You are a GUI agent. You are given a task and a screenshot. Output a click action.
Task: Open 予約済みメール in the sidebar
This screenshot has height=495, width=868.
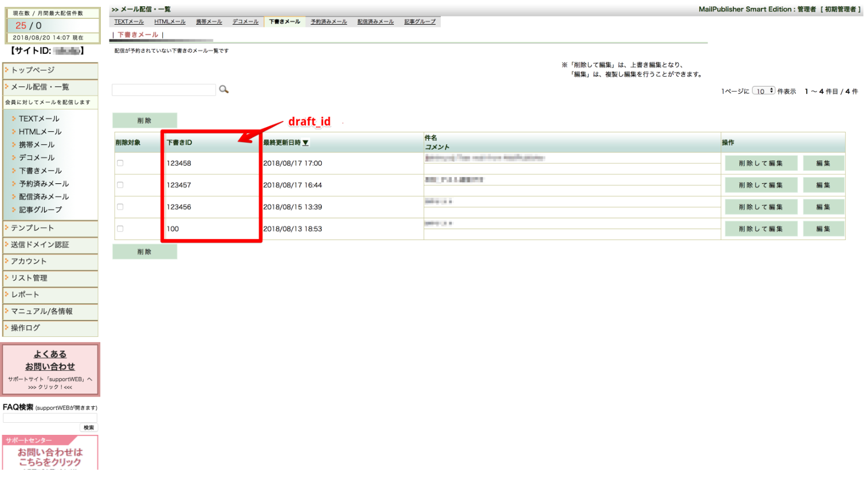coord(44,184)
